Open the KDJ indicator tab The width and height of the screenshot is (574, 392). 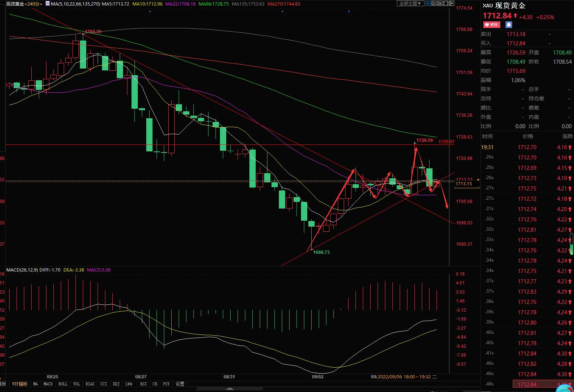coord(116,384)
